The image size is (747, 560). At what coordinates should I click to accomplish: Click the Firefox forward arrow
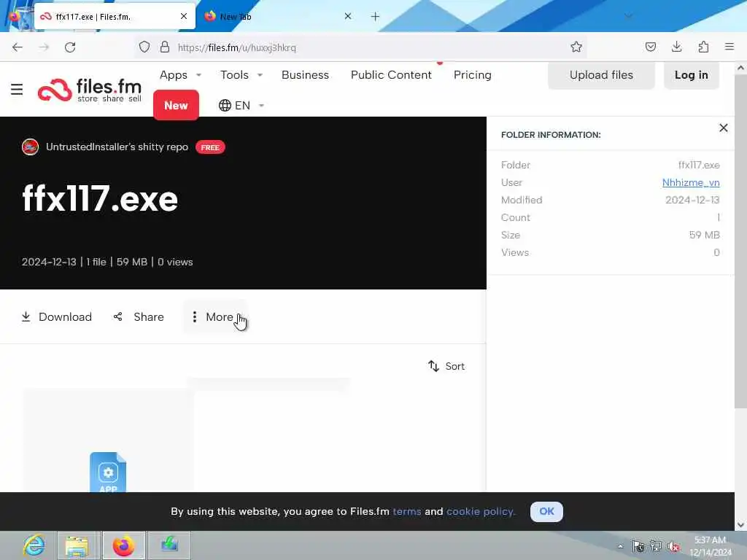coord(44,47)
